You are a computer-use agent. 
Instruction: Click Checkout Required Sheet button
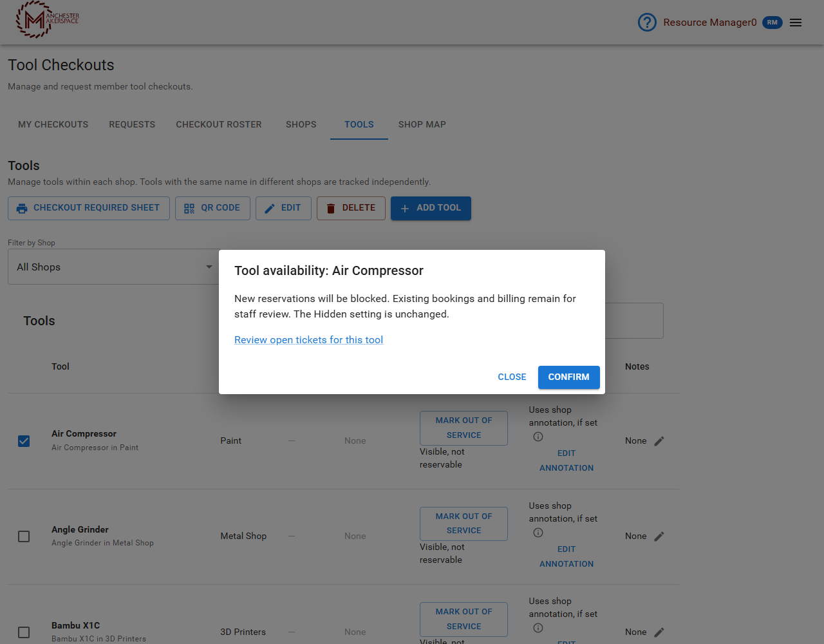point(89,208)
